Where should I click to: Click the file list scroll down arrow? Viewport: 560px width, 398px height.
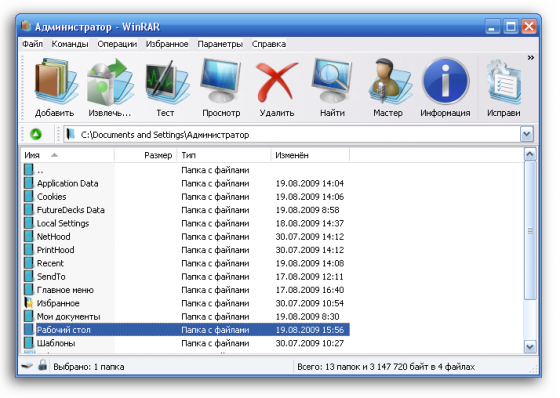click(530, 346)
